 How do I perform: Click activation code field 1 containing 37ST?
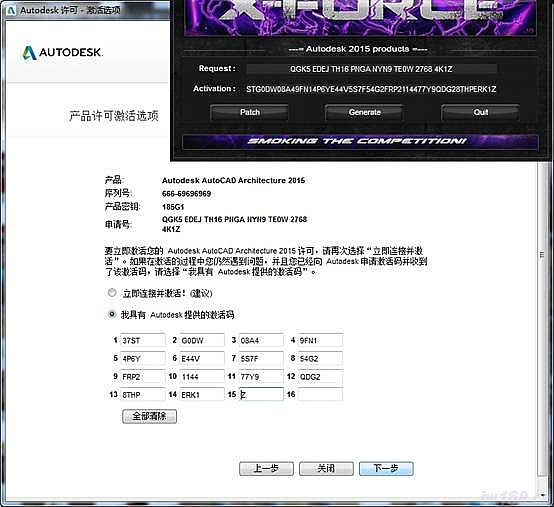[142, 340]
